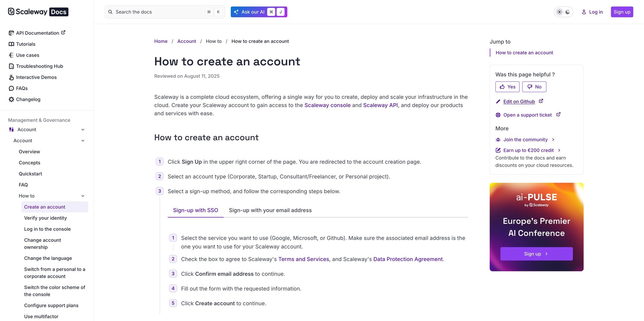The width and height of the screenshot is (644, 321).
Task: Click the Tutorials book icon
Action: 11,44
